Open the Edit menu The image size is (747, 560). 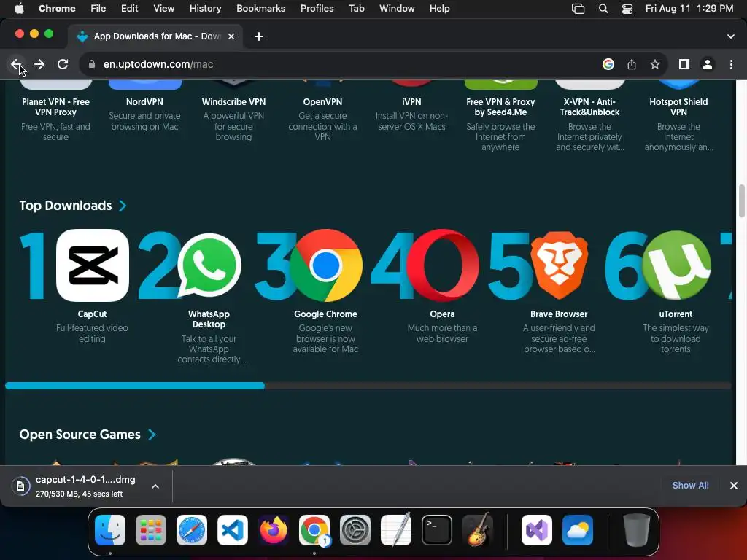click(130, 9)
